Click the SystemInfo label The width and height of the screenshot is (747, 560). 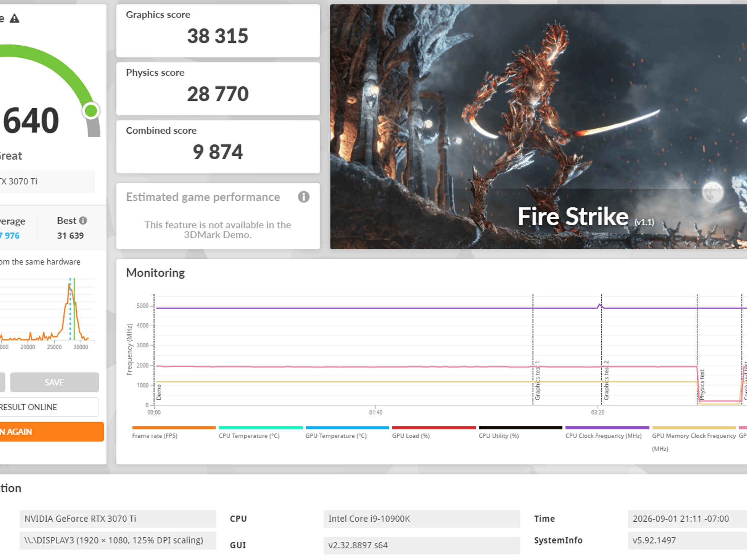(x=558, y=540)
